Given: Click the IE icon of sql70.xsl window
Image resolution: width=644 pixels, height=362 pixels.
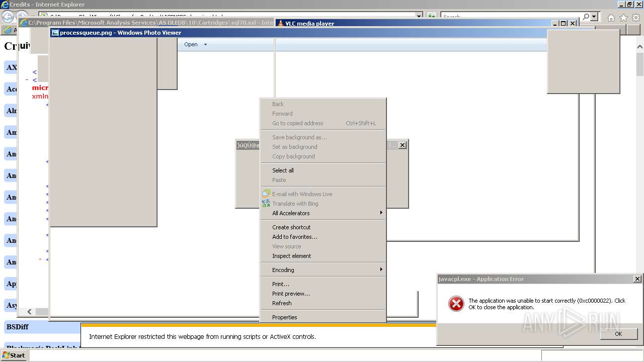Looking at the screenshot, I should (x=23, y=23).
